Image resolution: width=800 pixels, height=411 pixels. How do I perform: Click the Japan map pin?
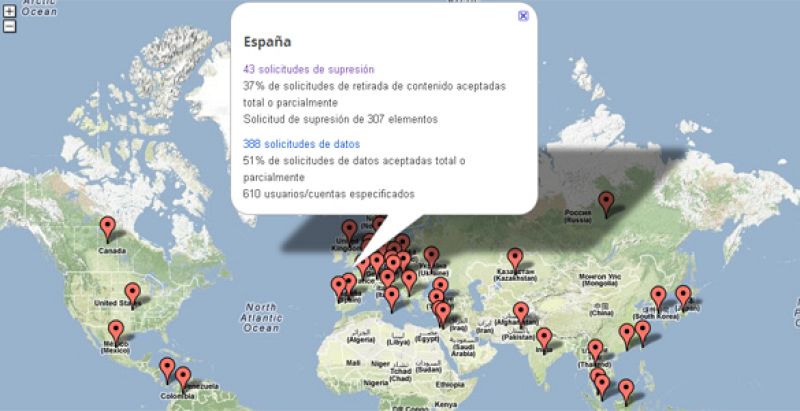tap(684, 296)
